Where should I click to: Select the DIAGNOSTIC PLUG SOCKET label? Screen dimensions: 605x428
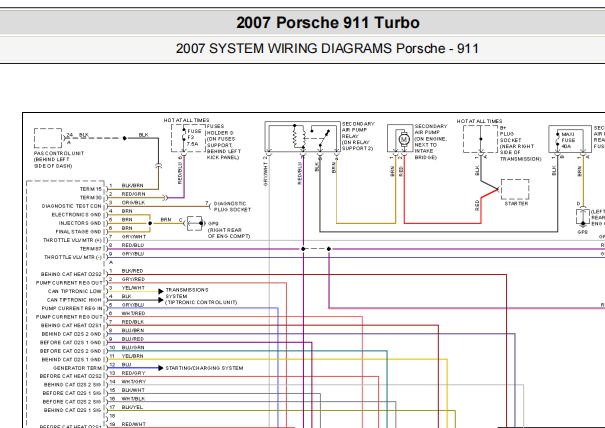232,206
